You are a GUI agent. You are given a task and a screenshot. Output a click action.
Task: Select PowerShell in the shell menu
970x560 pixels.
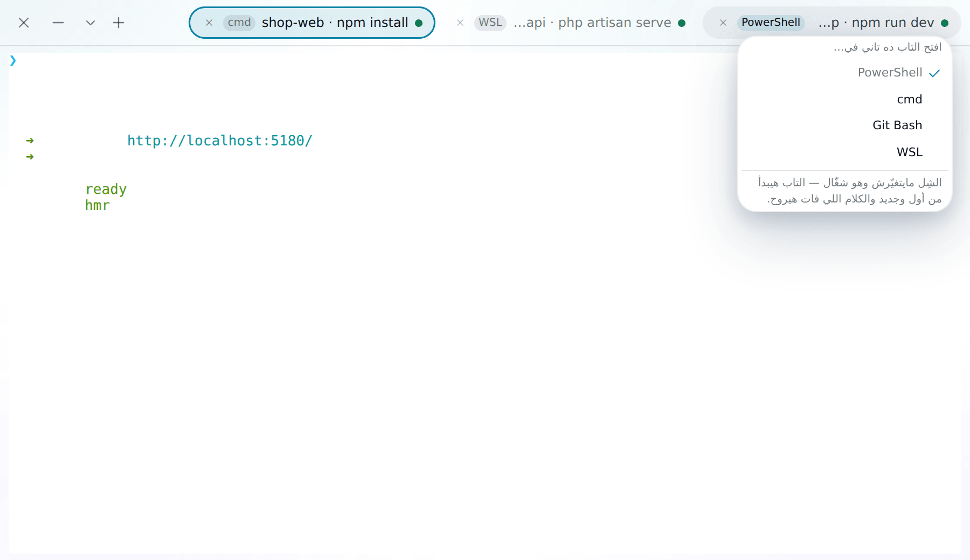(845, 73)
